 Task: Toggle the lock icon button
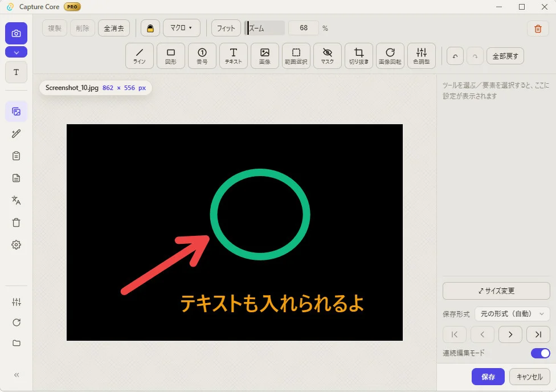(x=150, y=28)
